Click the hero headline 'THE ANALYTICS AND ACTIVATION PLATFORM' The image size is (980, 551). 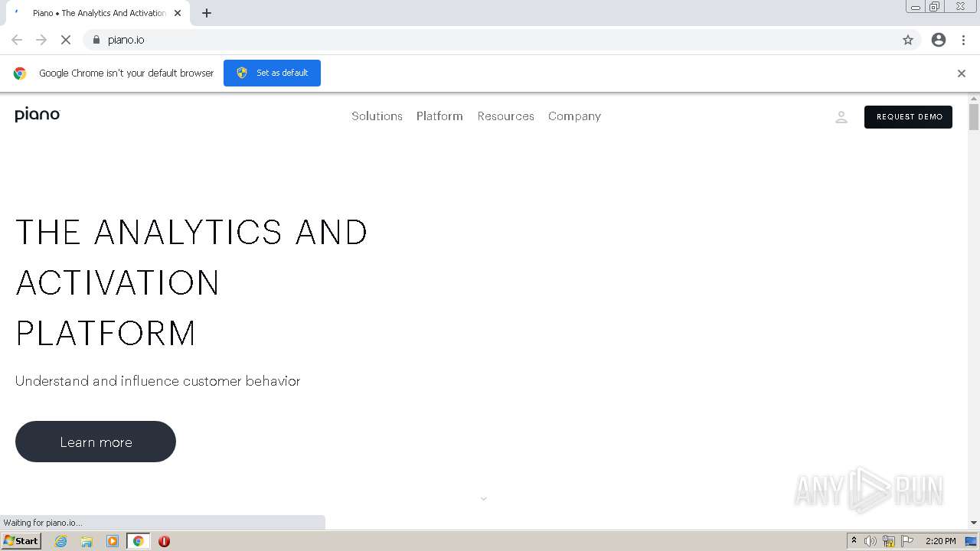(191, 282)
